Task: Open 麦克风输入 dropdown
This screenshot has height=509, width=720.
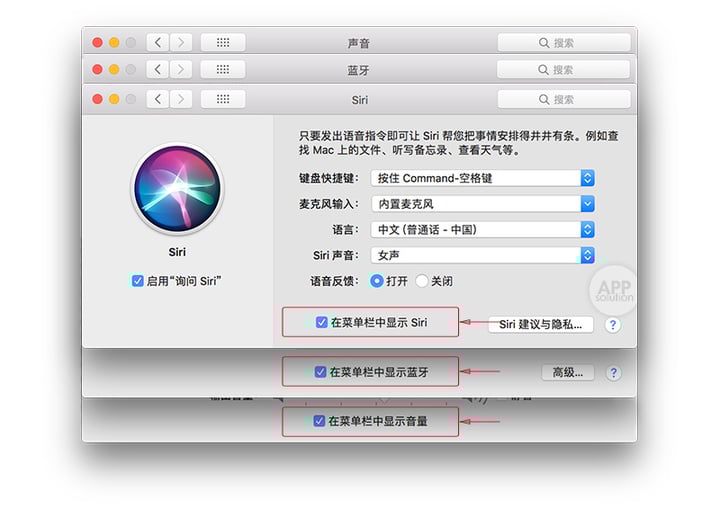Action: tap(483, 204)
